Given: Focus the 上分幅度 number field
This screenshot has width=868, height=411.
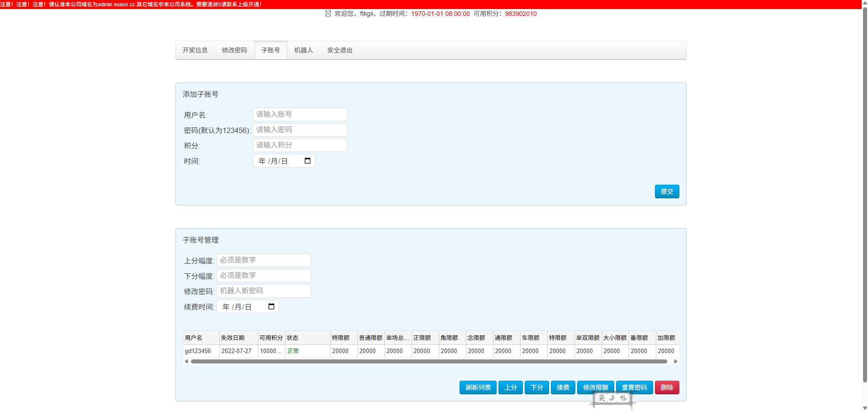Looking at the screenshot, I should tap(264, 260).
